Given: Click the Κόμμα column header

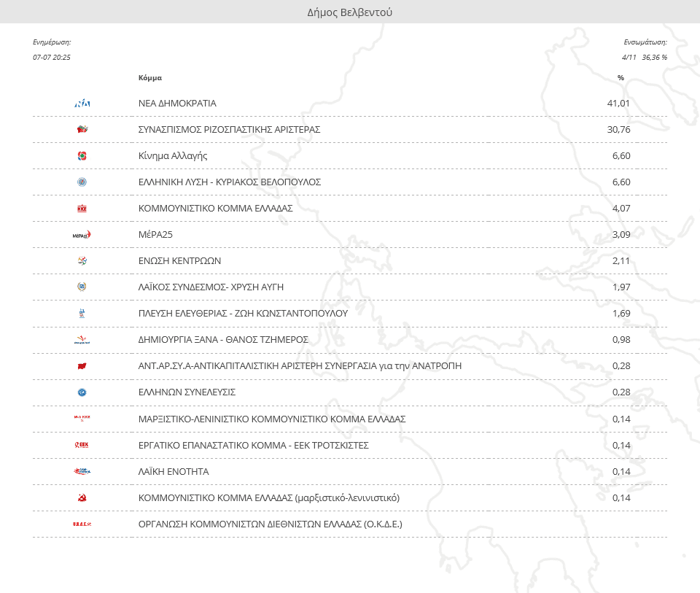Looking at the screenshot, I should [x=150, y=78].
